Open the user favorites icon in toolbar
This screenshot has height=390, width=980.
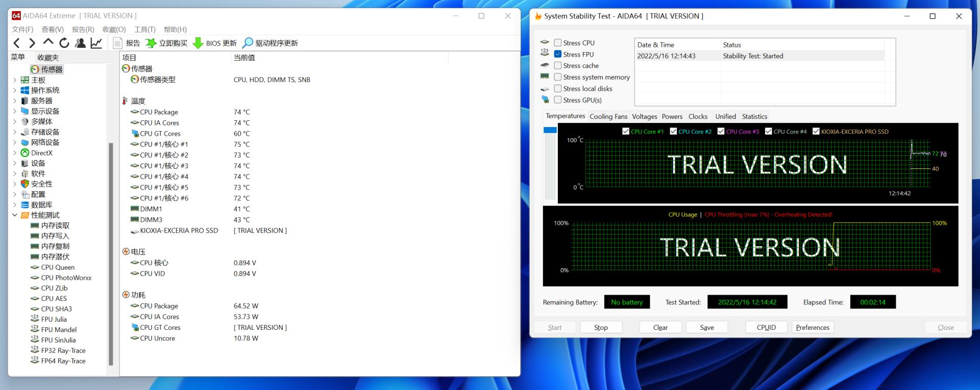click(80, 43)
